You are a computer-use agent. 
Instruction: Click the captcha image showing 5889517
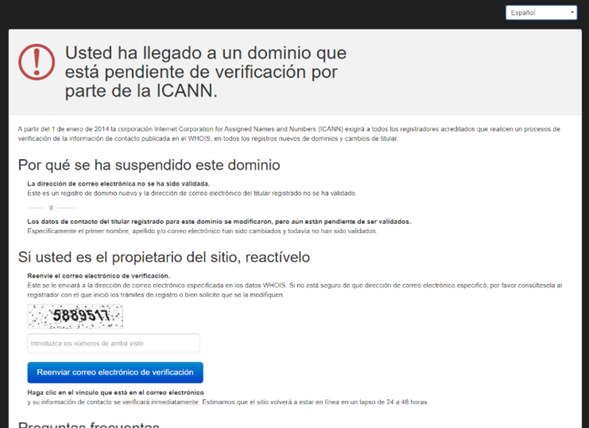click(x=75, y=316)
